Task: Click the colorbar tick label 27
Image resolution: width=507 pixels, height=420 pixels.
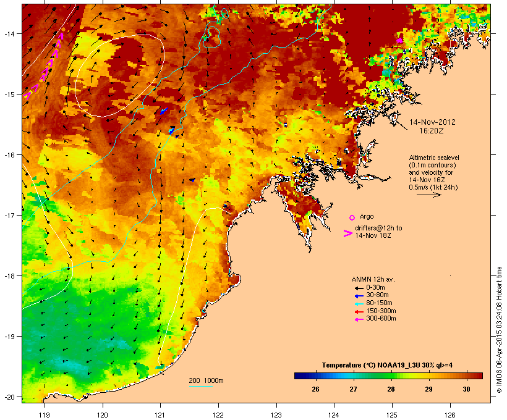Action: (x=353, y=389)
